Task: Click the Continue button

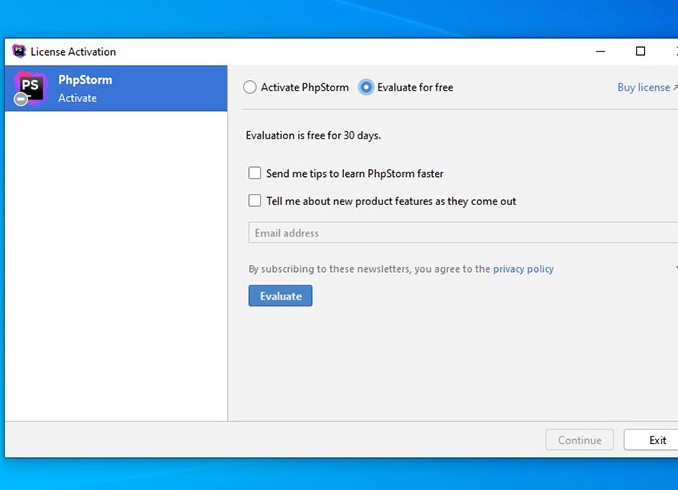Action: click(x=579, y=440)
